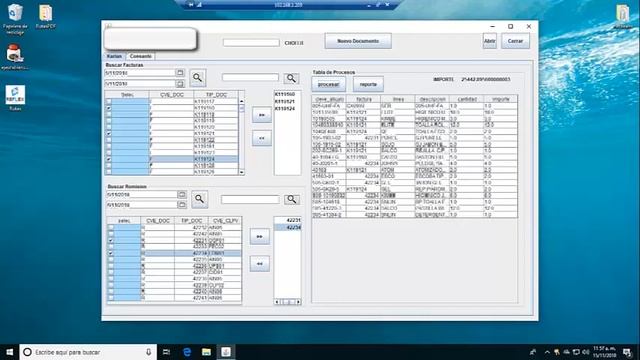Image resolution: width=640 pixels, height=360 pixels.
Task: Uncheck remisión row 42234
Action: [x=111, y=253]
